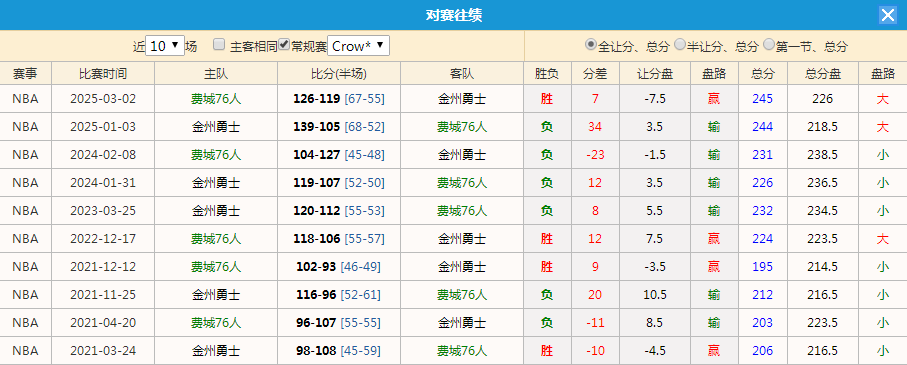The width and height of the screenshot is (907, 365).
Task: Click the 总分盘 column header
Action: coord(823,73)
